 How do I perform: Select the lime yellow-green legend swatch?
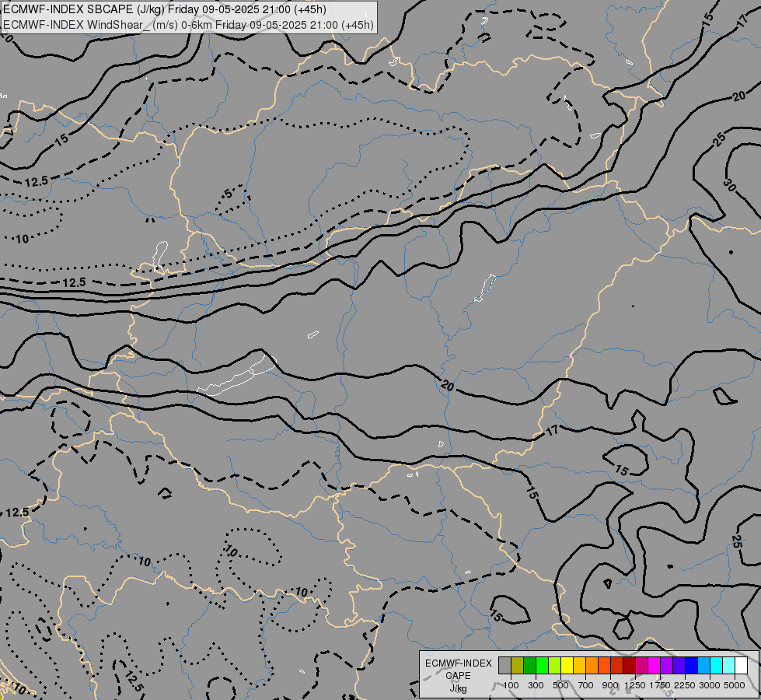point(554,666)
